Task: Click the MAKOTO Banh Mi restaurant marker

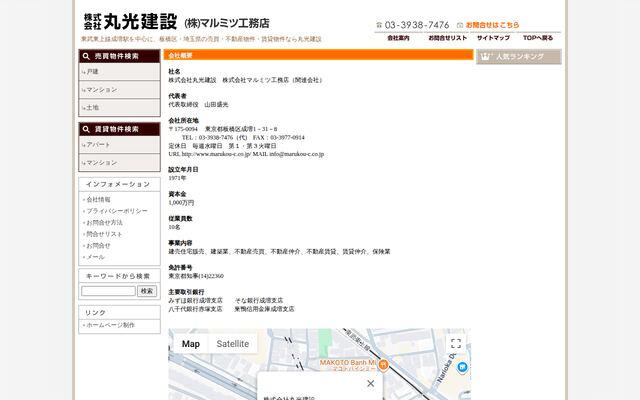Action: pyautogui.click(x=383, y=364)
